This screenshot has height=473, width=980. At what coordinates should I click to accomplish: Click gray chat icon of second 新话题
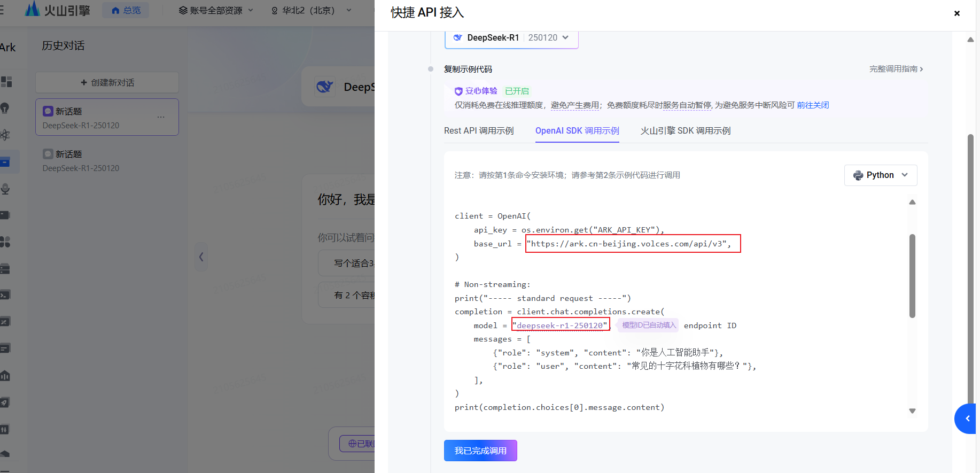pyautogui.click(x=48, y=154)
